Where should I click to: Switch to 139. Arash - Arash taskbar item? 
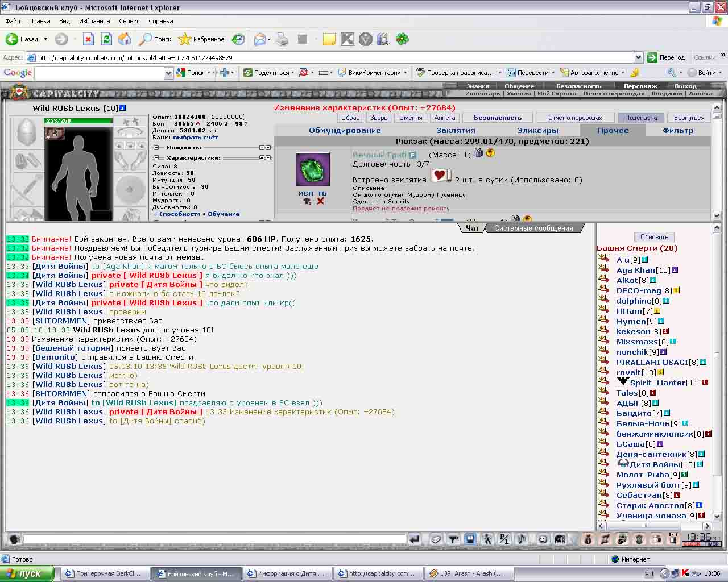(470, 573)
